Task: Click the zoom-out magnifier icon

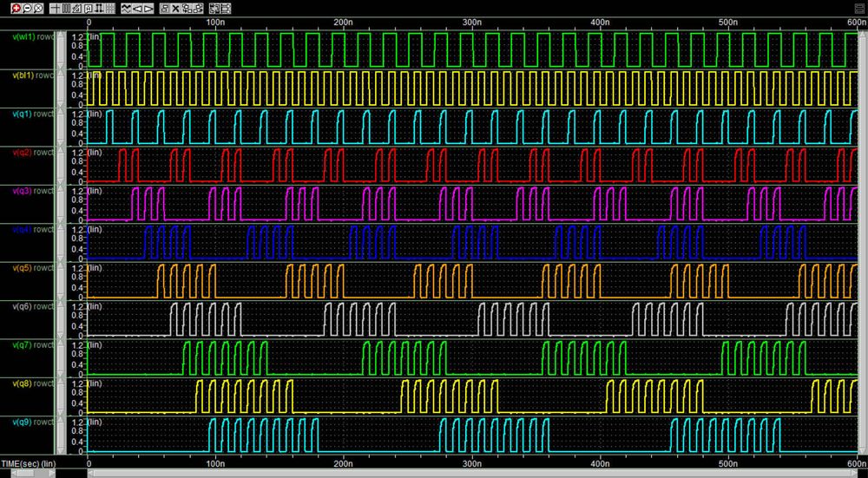Action: [x=27, y=8]
